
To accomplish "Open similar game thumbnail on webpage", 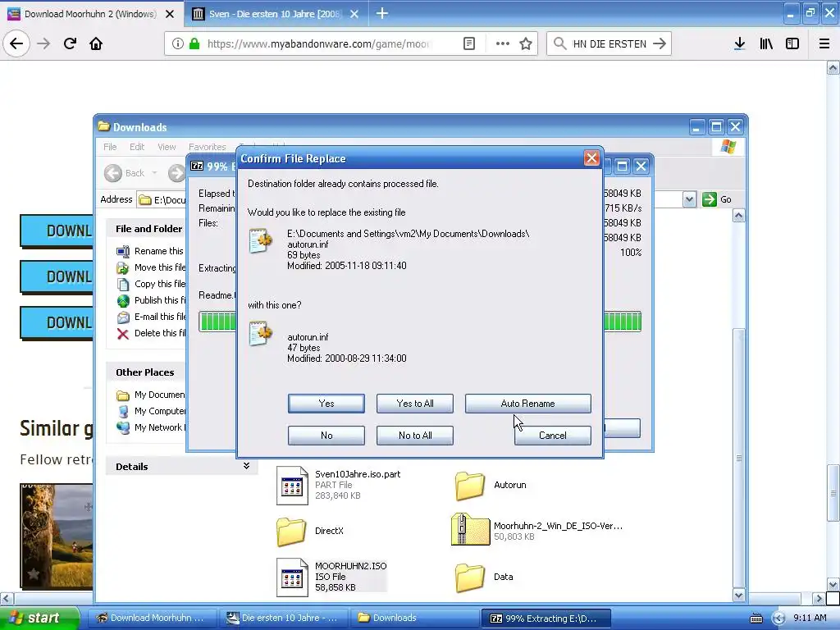I will [57, 536].
